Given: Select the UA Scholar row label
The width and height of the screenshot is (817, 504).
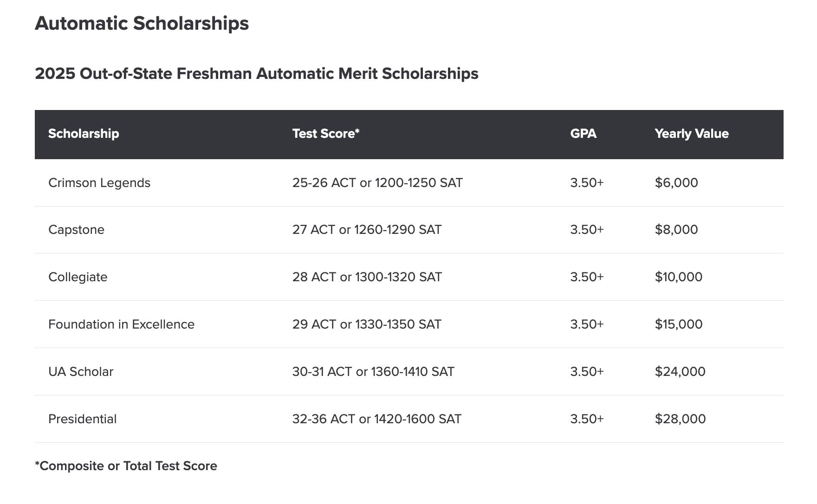Looking at the screenshot, I should coord(81,372).
